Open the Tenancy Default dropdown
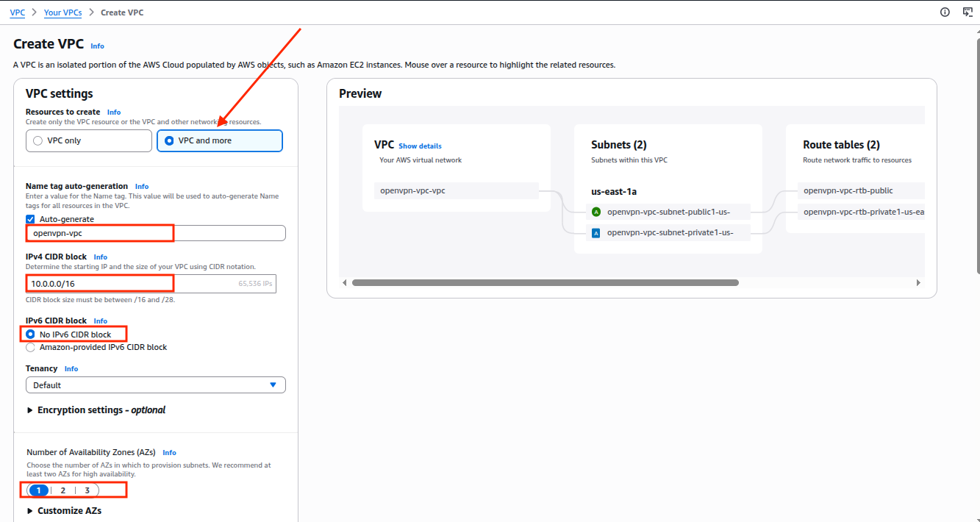Screen dimensions: 980x522 coord(155,385)
